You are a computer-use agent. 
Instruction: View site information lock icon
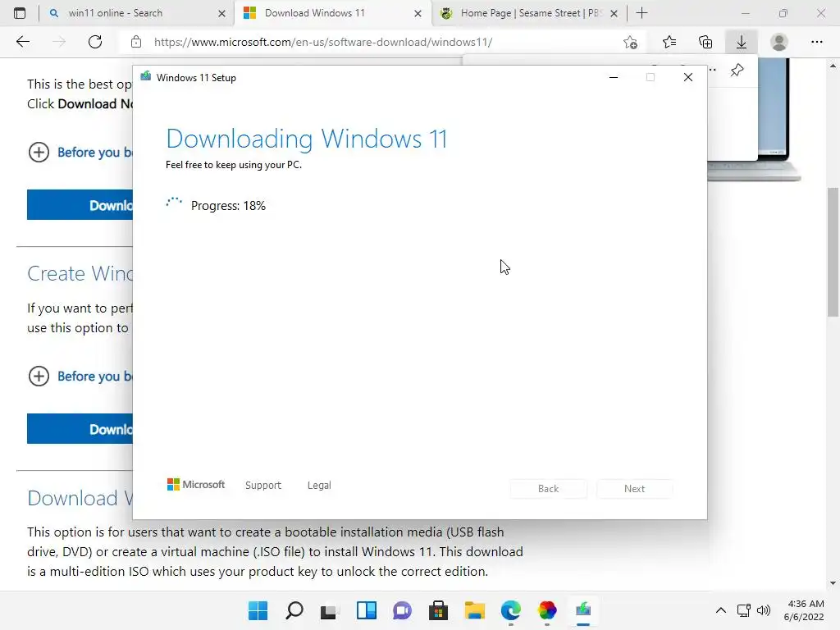tap(136, 42)
